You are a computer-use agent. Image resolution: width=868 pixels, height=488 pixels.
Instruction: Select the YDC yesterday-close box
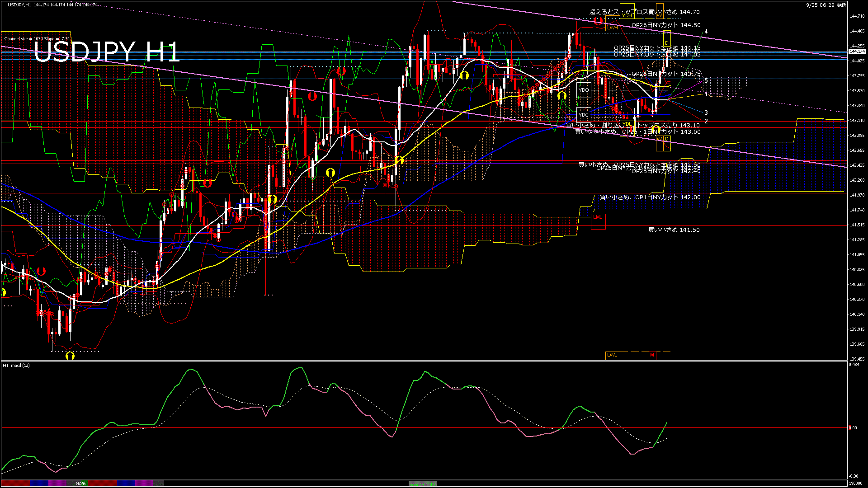click(584, 115)
